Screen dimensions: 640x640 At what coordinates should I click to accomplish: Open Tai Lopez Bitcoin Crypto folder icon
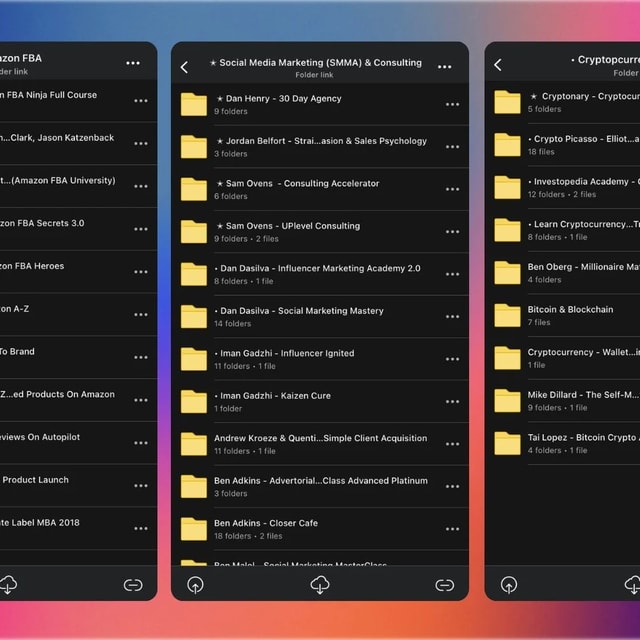tap(507, 443)
